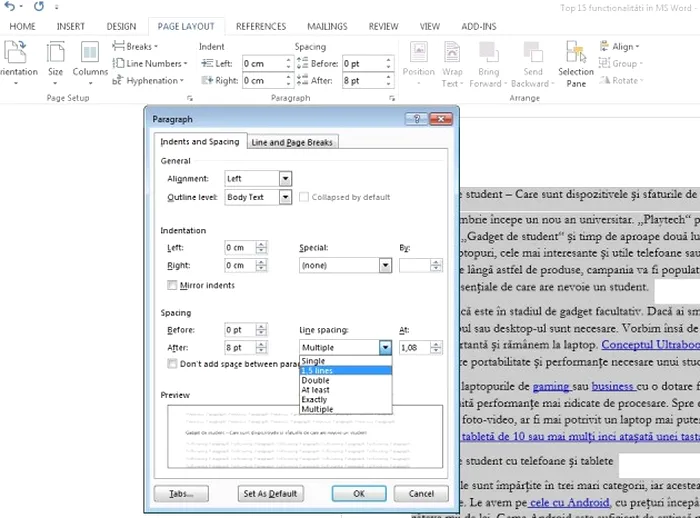The width and height of the screenshot is (700, 518).
Task: Confirm with the OK button
Action: (359, 493)
